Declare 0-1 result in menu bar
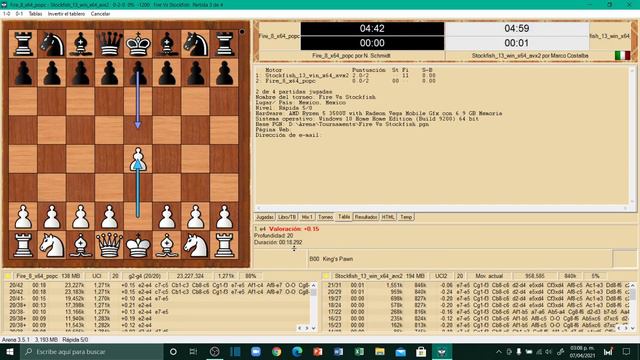The height and width of the screenshot is (360, 640). click(x=19, y=14)
